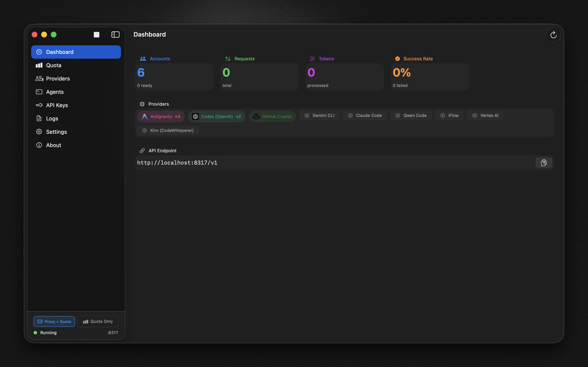Viewport: 588px width, 367px height.
Task: Add the Kiro (CodeWhisperer) provider
Action: point(168,130)
